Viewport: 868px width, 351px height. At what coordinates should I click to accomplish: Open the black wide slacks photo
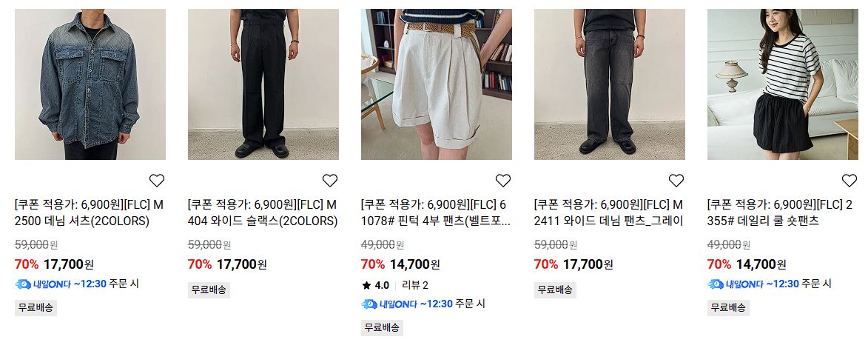tap(263, 84)
